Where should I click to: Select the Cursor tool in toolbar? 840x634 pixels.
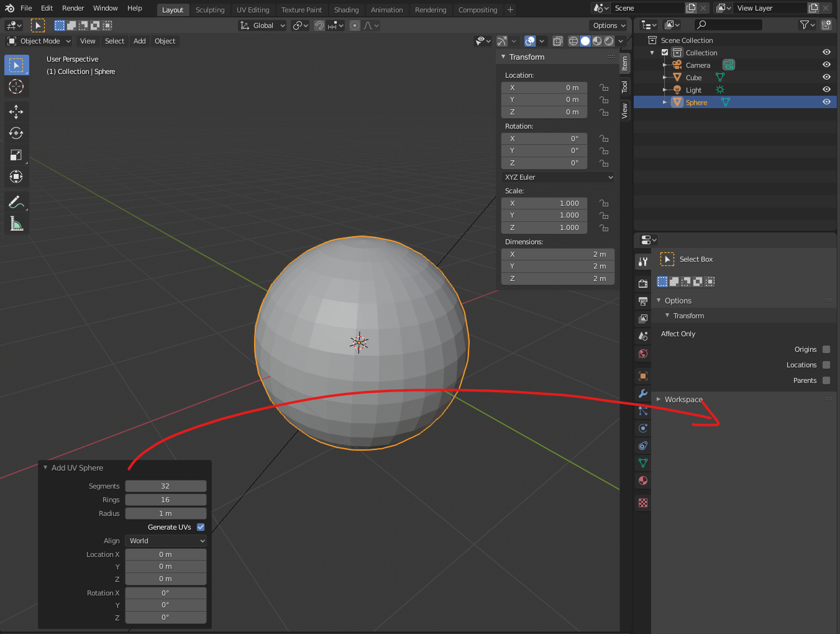click(16, 86)
